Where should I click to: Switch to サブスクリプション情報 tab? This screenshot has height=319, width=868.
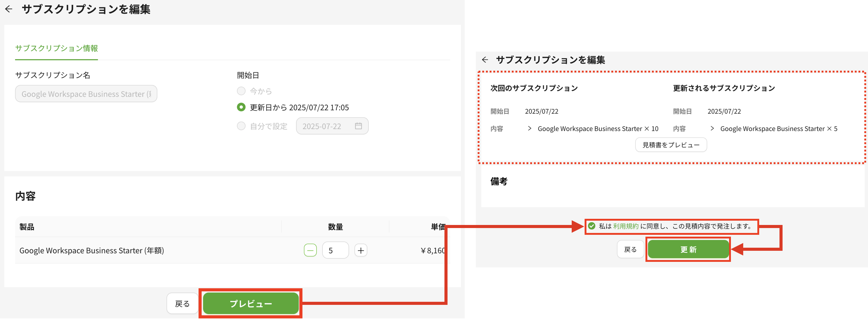coord(56,48)
